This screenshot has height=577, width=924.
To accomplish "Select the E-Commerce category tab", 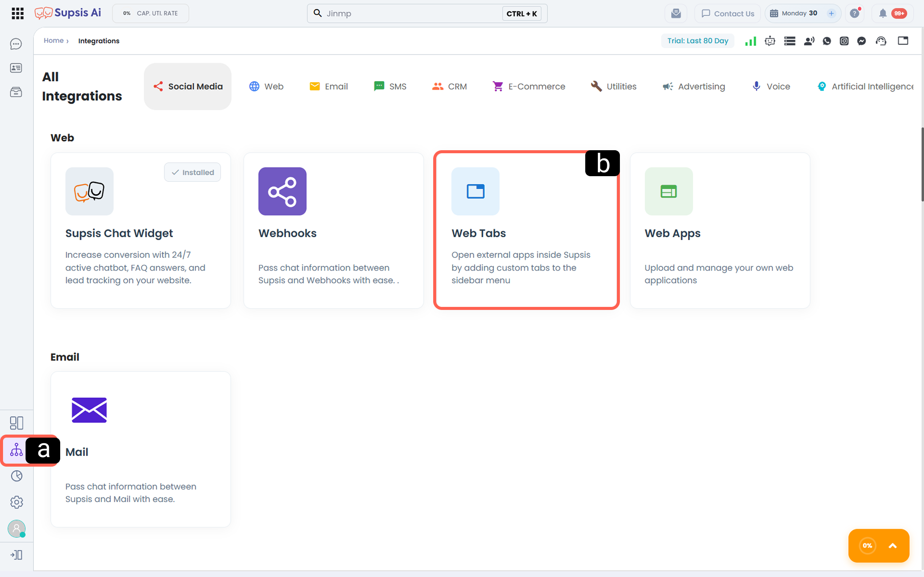I will pos(528,87).
